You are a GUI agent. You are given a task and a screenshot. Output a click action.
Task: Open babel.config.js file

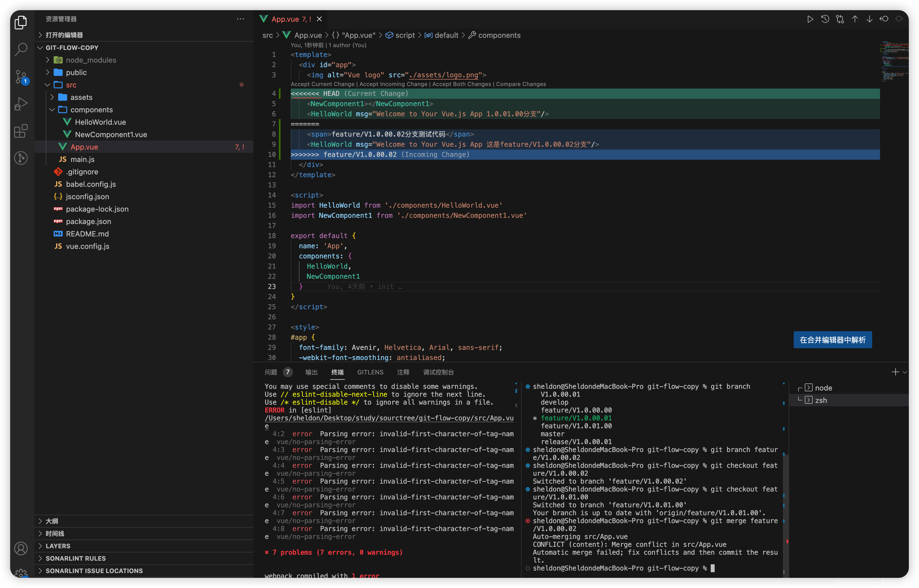(x=144, y=184)
